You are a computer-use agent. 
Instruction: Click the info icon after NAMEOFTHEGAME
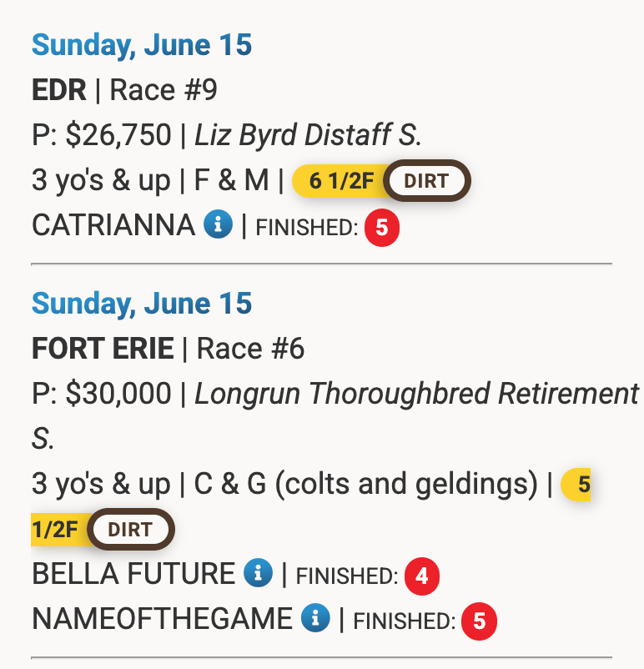tap(315, 617)
